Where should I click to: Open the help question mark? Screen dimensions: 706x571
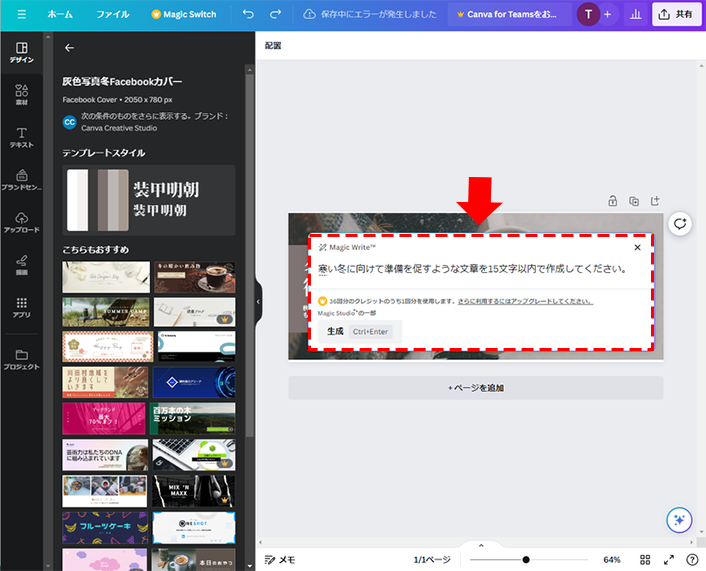[692, 560]
